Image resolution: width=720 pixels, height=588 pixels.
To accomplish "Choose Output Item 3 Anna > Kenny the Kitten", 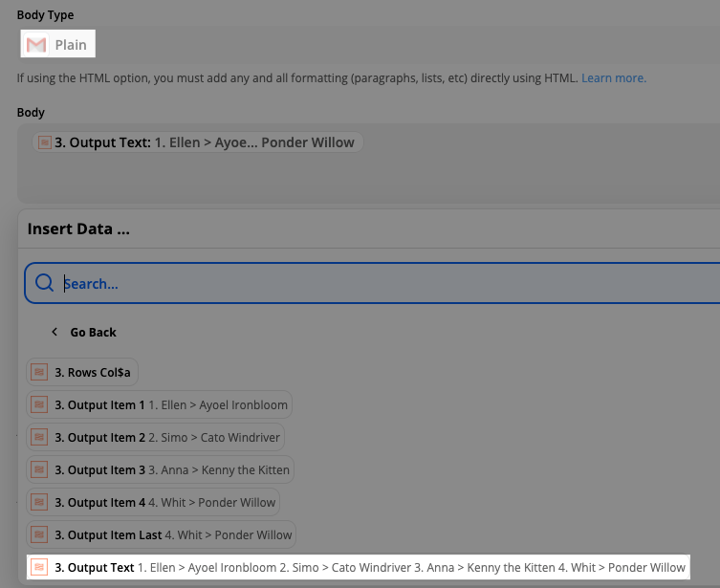I will click(160, 469).
